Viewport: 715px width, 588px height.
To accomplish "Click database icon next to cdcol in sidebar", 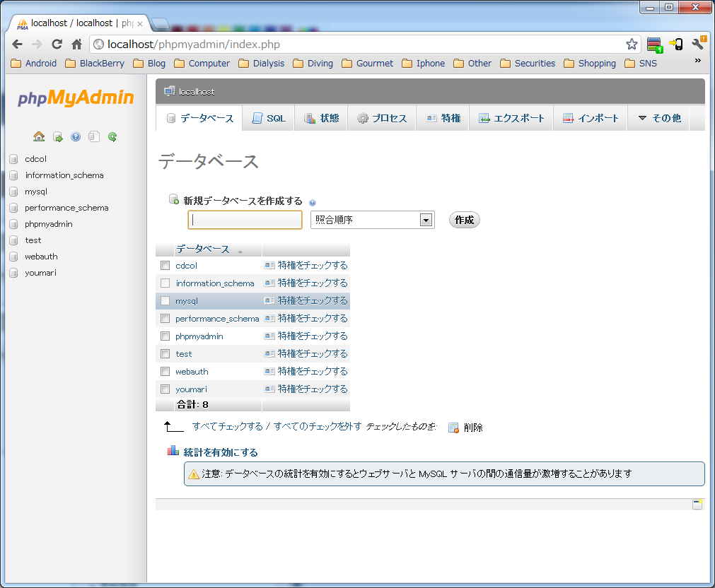I will [x=13, y=159].
